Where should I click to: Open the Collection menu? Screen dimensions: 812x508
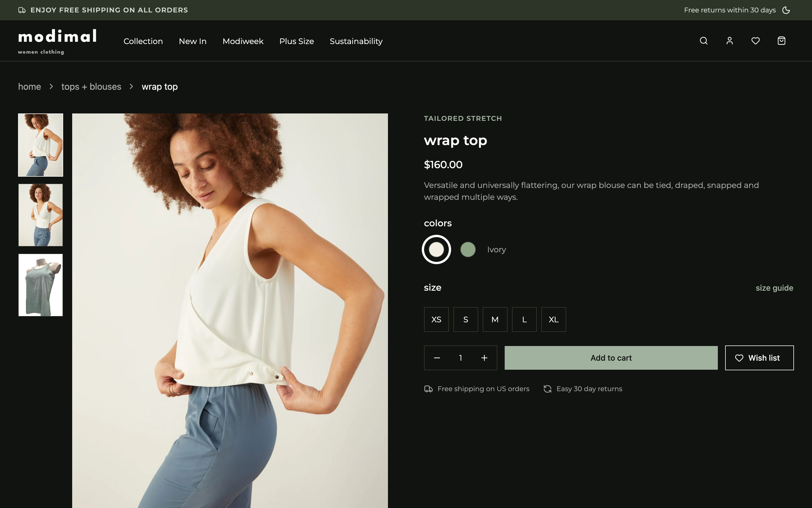tap(143, 41)
